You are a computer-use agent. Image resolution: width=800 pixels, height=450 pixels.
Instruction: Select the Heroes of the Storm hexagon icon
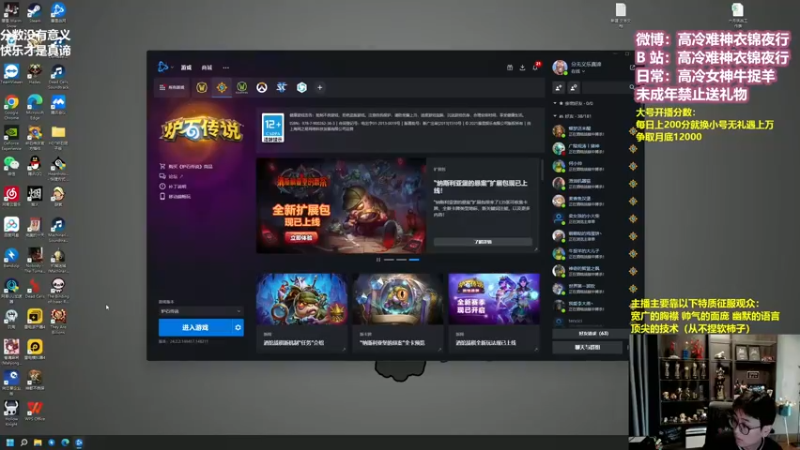[302, 87]
